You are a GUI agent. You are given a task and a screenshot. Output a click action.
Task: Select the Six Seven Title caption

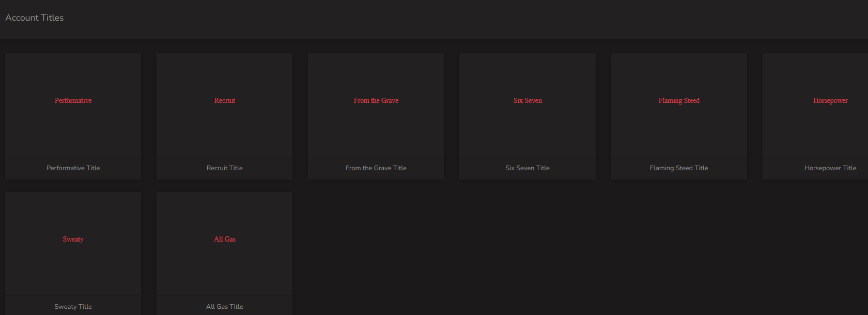tap(528, 168)
